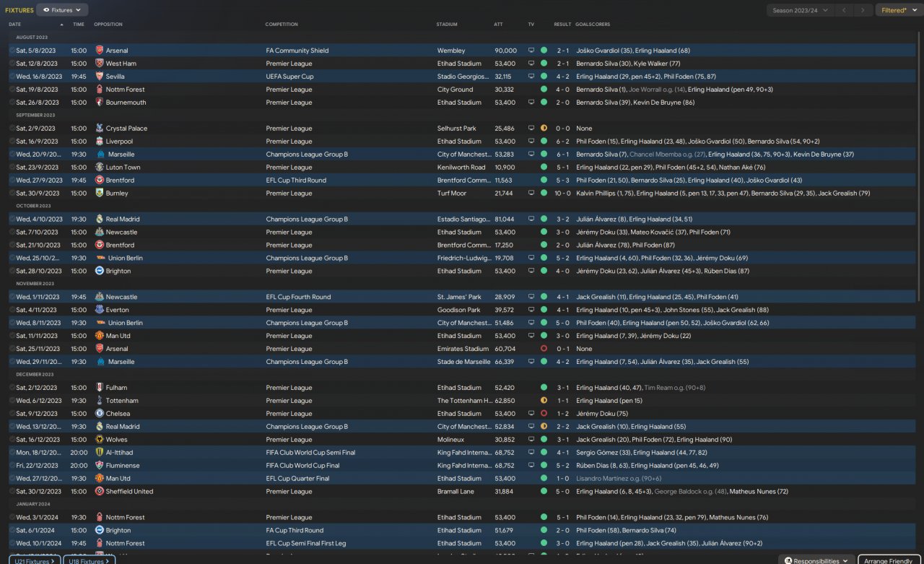Click the orange draw indicator for the Tottenham match
This screenshot has height=564, width=924.
544,401
